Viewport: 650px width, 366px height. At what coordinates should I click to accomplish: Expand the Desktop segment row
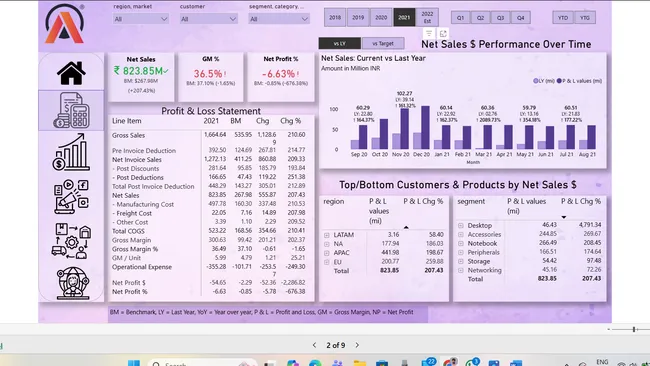coord(461,225)
